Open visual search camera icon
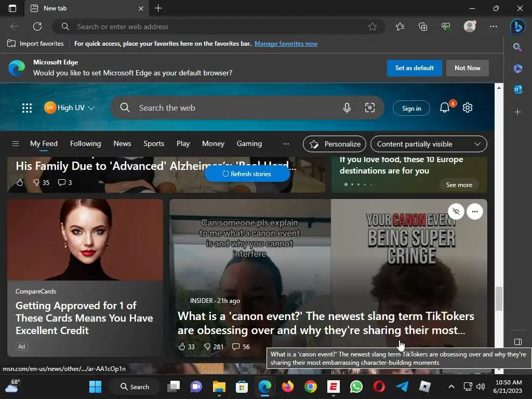The image size is (532, 399). 370,108
